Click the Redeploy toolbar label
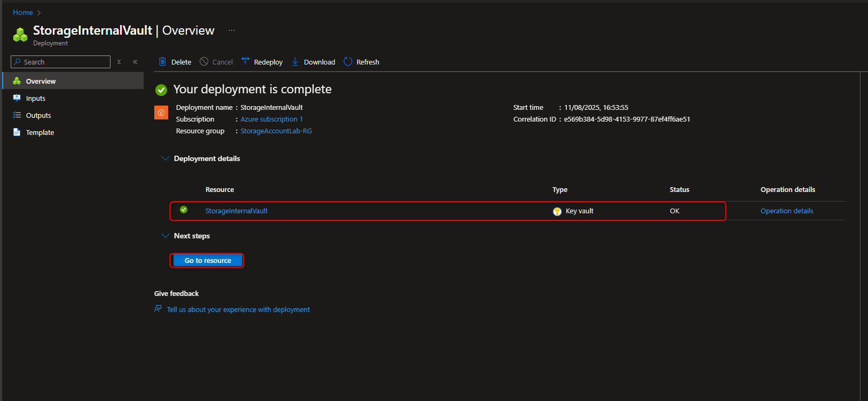 click(x=268, y=62)
